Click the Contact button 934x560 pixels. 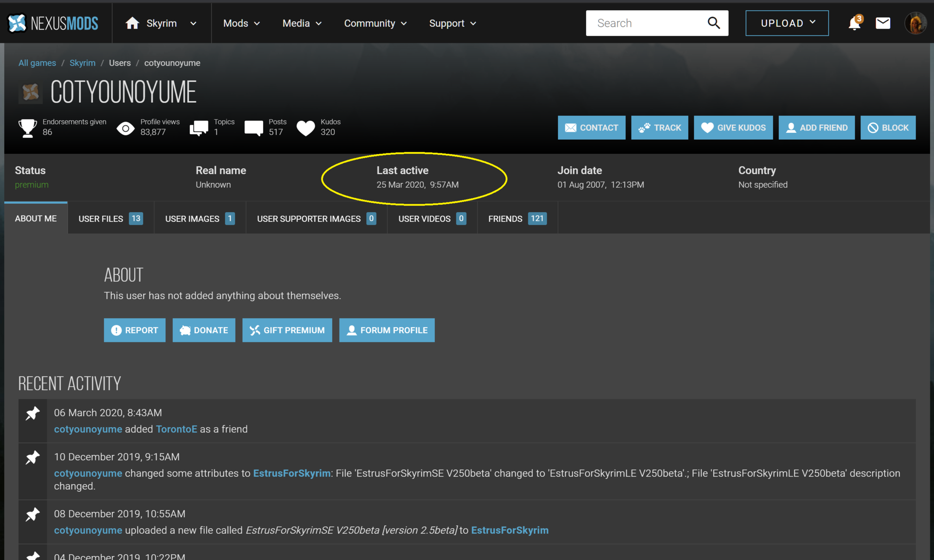[x=592, y=127]
